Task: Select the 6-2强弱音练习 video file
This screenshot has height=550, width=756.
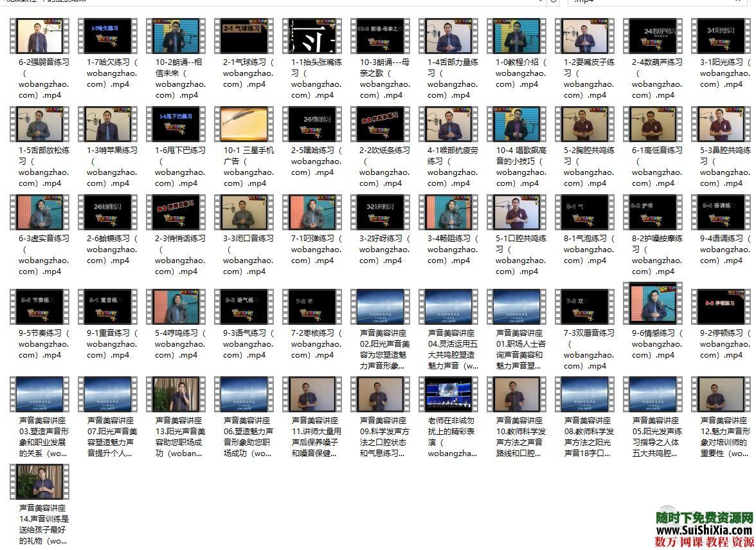Action: coord(39,37)
